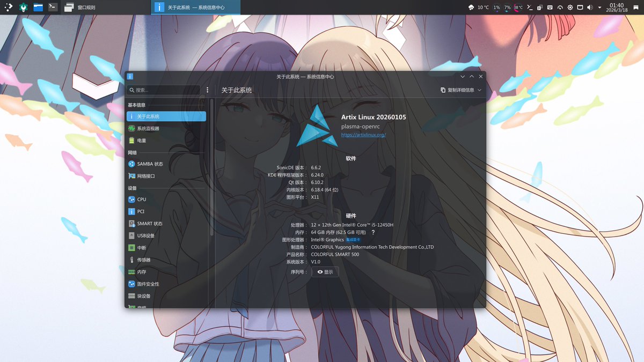Click the Qt version value 6.10.2
The height and width of the screenshot is (362, 644).
click(317, 182)
